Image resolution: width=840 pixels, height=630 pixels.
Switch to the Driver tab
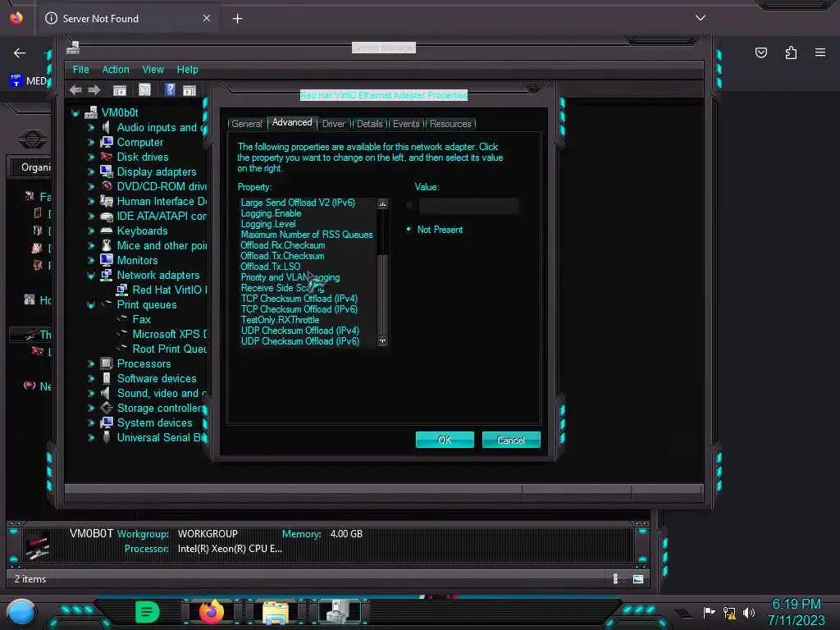tap(334, 124)
